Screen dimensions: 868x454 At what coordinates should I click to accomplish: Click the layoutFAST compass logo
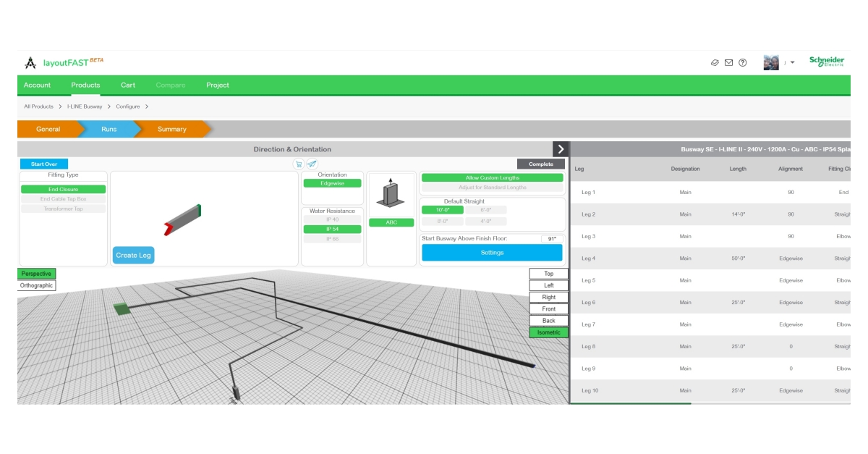coord(30,63)
